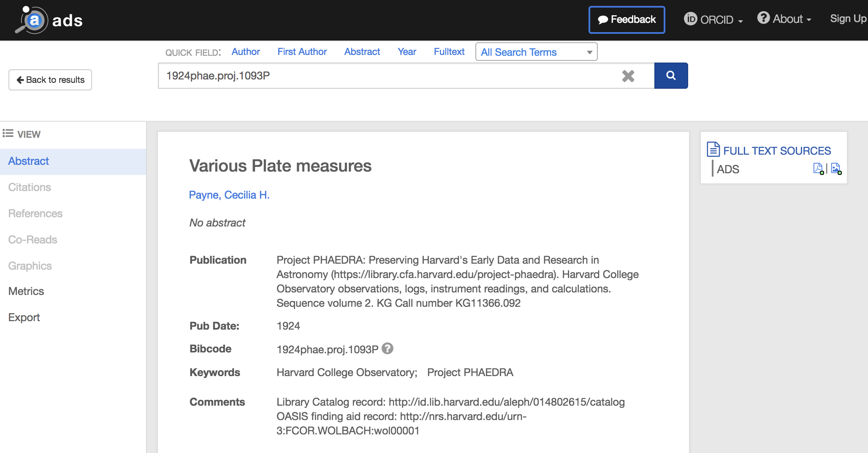Insert the First Author quick field
The height and width of the screenshot is (453, 868).
click(302, 52)
